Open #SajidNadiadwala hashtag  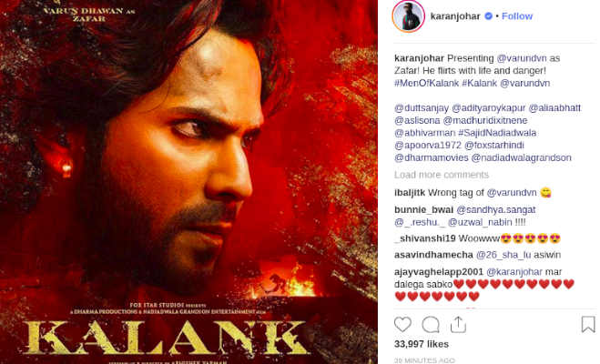click(x=497, y=133)
